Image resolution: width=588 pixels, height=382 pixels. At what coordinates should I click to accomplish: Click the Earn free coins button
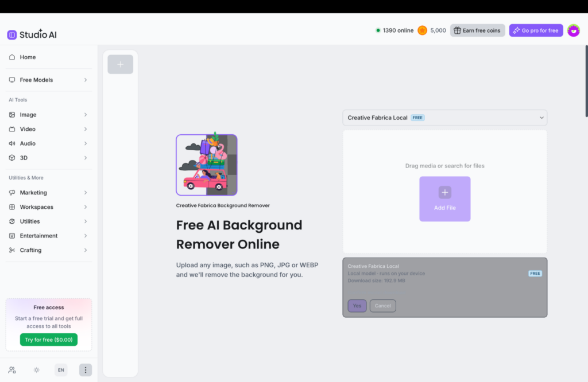point(477,30)
